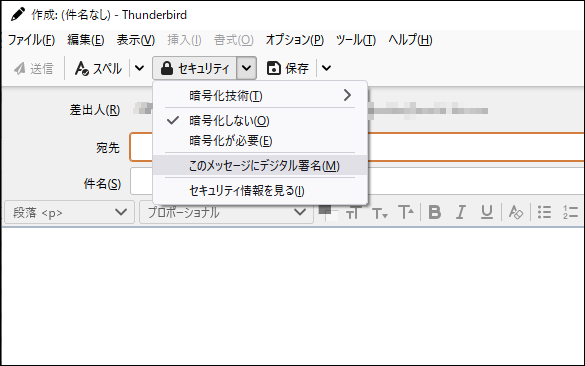The width and height of the screenshot is (585, 366).
Task: Expand the スペル dropdown arrow
Action: pyautogui.click(x=139, y=68)
